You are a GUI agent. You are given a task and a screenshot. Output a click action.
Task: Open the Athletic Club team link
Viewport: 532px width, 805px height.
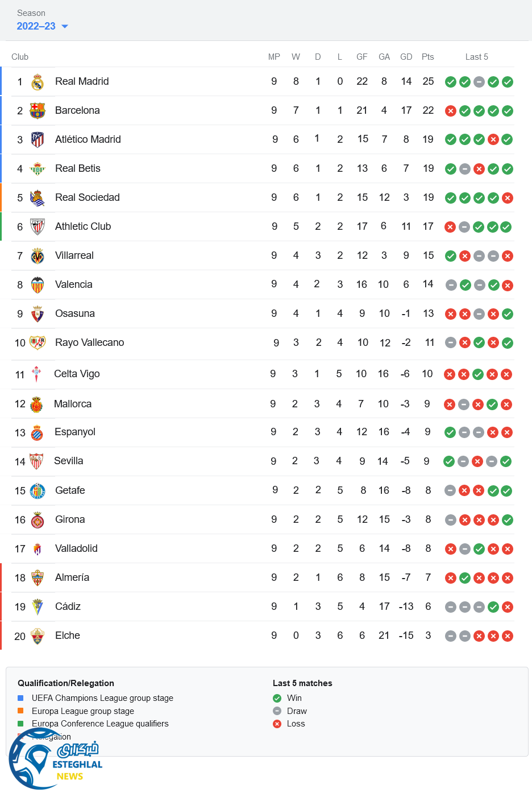(x=83, y=226)
